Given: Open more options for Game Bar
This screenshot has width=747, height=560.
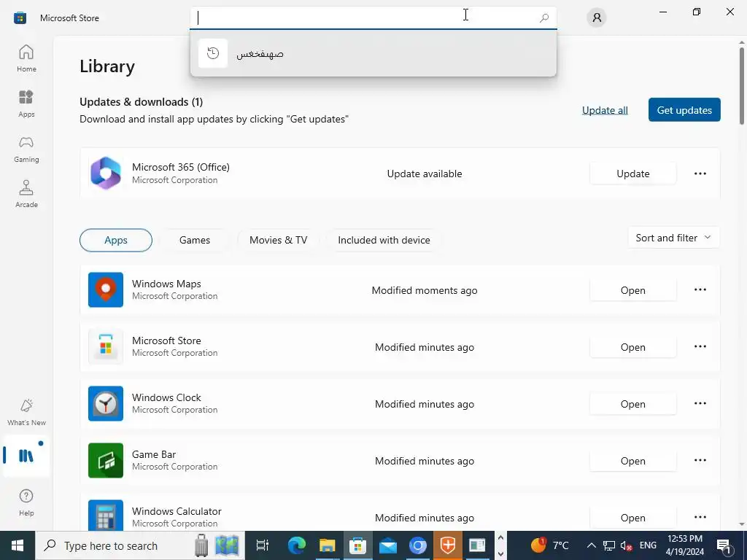Looking at the screenshot, I should point(700,460).
